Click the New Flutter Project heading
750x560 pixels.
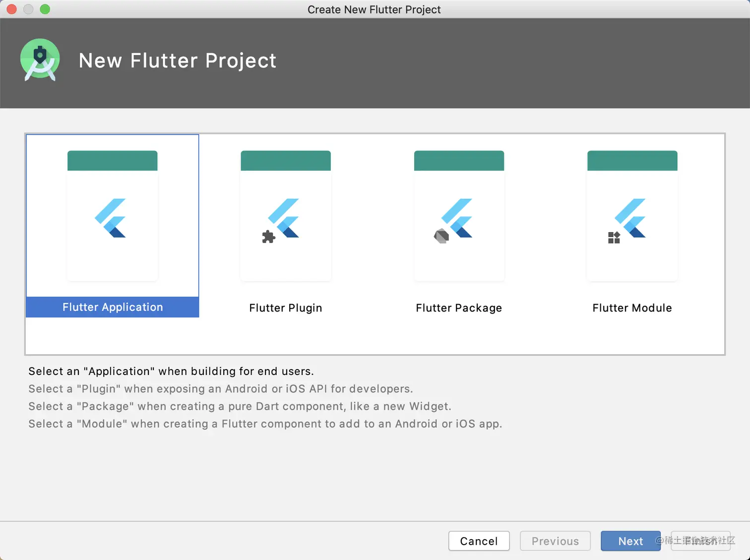pos(178,61)
